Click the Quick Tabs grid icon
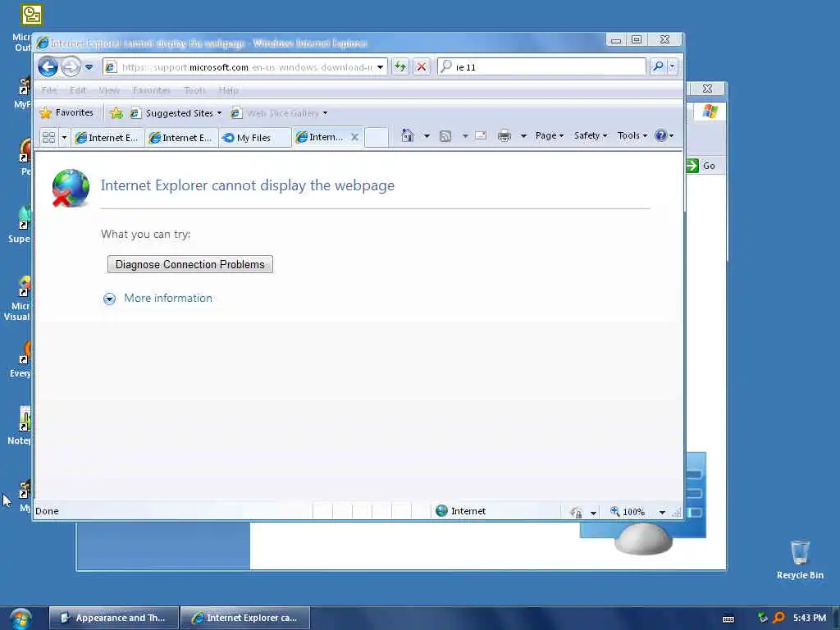 click(48, 137)
